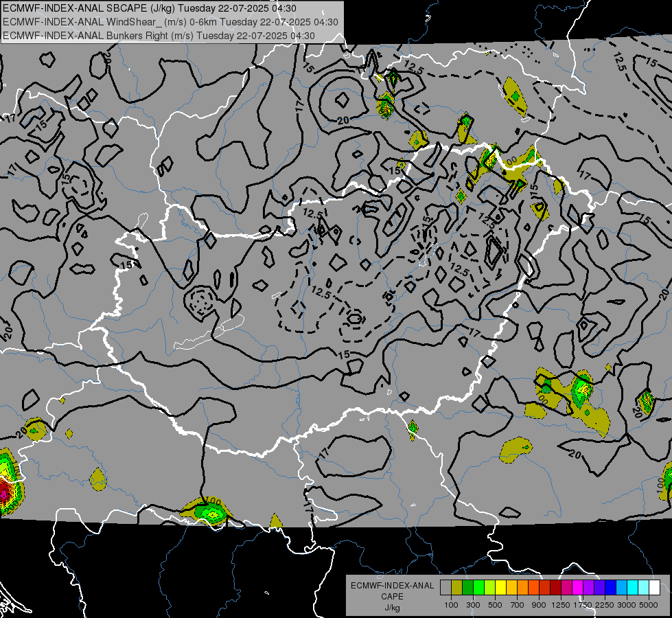Select the pure yellow legend swatch
The image size is (672, 618).
coord(500,587)
